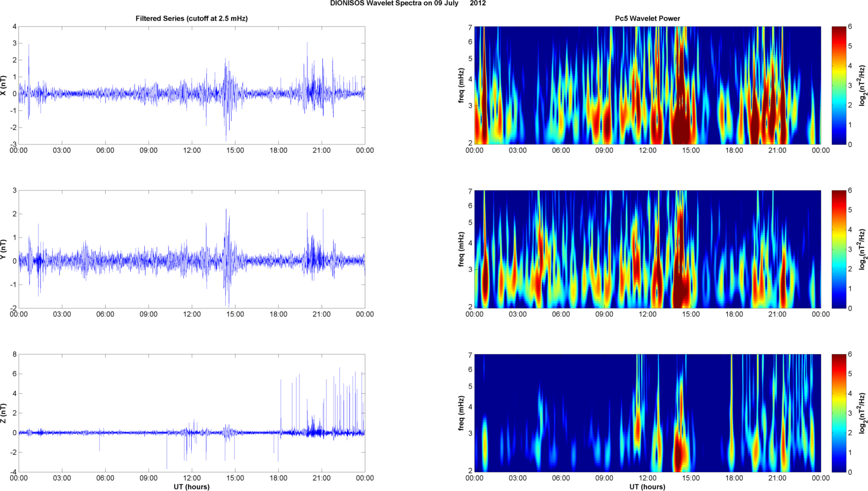The height and width of the screenshot is (491, 868).
Task: Click 'UT (hours)' label under the bottom spectrogram
Action: (x=647, y=487)
